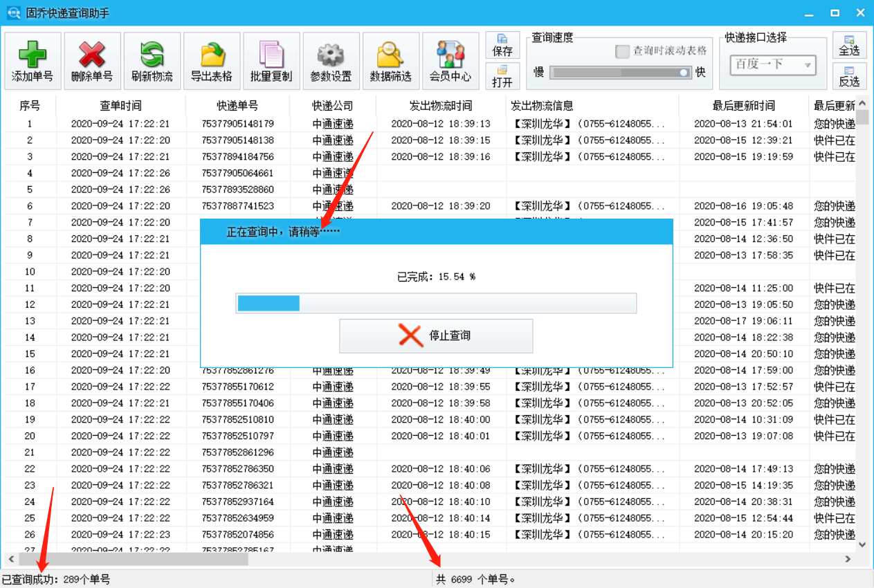Click update time 2020-08-16 19:05:48
Screen dimensions: 874x588
743,206
